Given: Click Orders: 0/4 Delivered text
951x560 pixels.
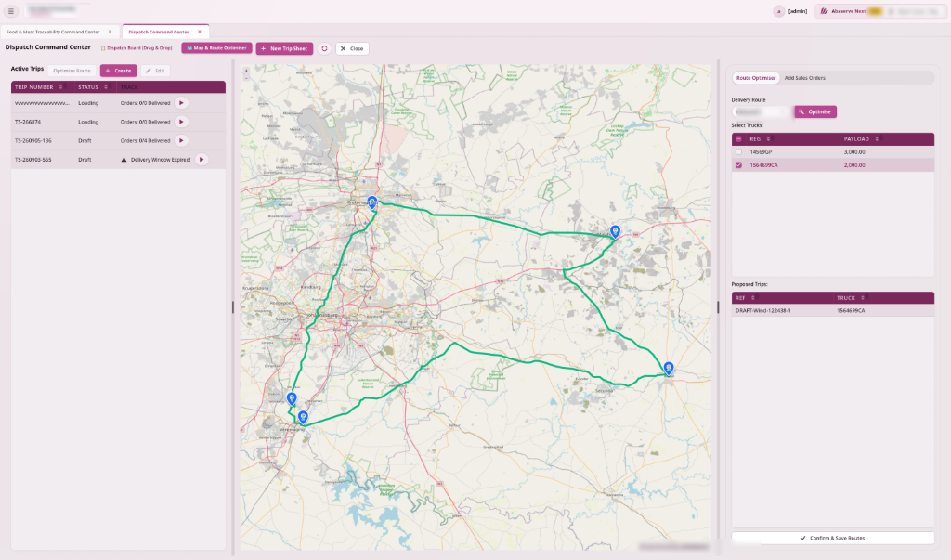Looking at the screenshot, I should point(145,141).
